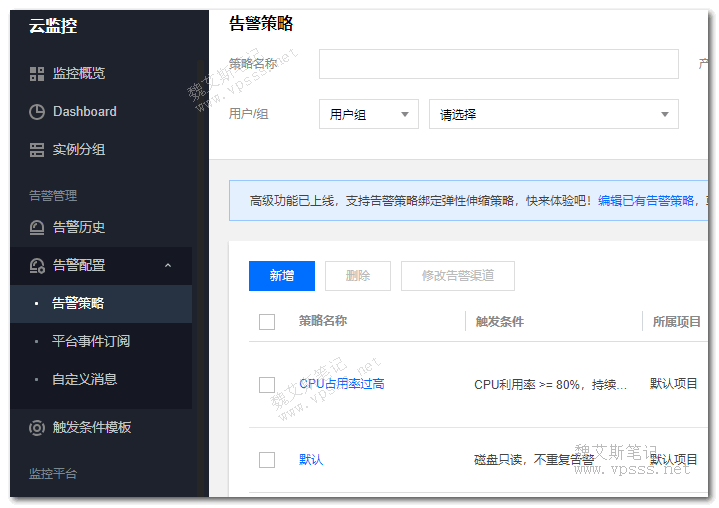Click the 告警策略 page heading
Screen dimensions: 719x508
click(261, 23)
